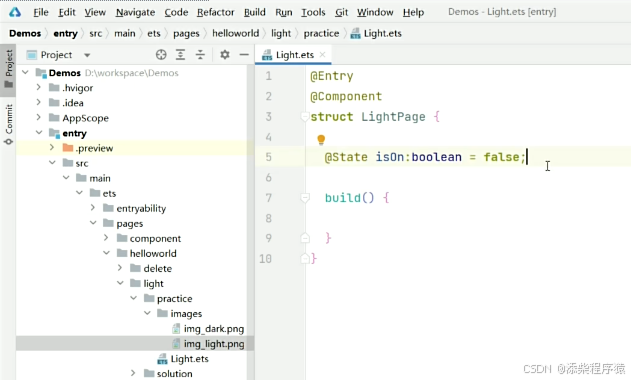Close the Light.ets editor tab
The width and height of the screenshot is (631, 380).
pyautogui.click(x=322, y=55)
